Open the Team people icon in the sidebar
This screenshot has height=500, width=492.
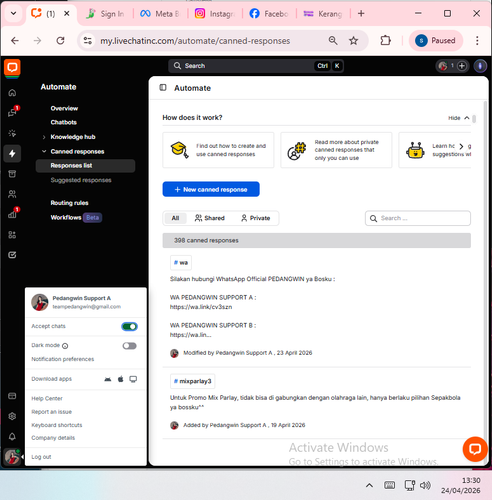(x=12, y=194)
